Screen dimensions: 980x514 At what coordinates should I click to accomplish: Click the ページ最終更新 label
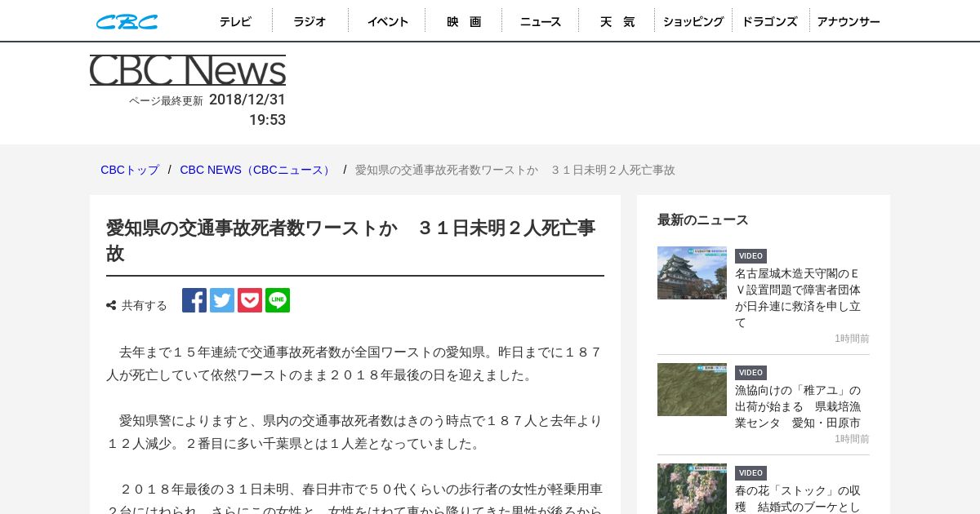(166, 101)
